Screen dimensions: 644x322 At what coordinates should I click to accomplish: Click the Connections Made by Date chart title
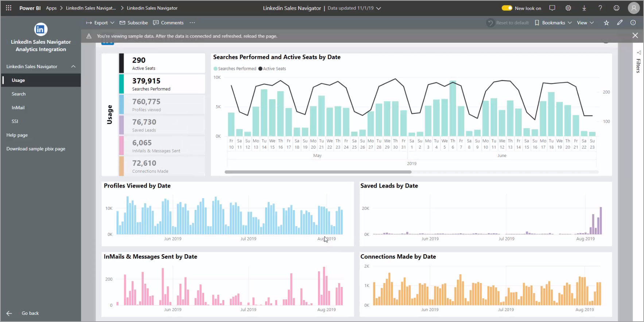[398, 257]
